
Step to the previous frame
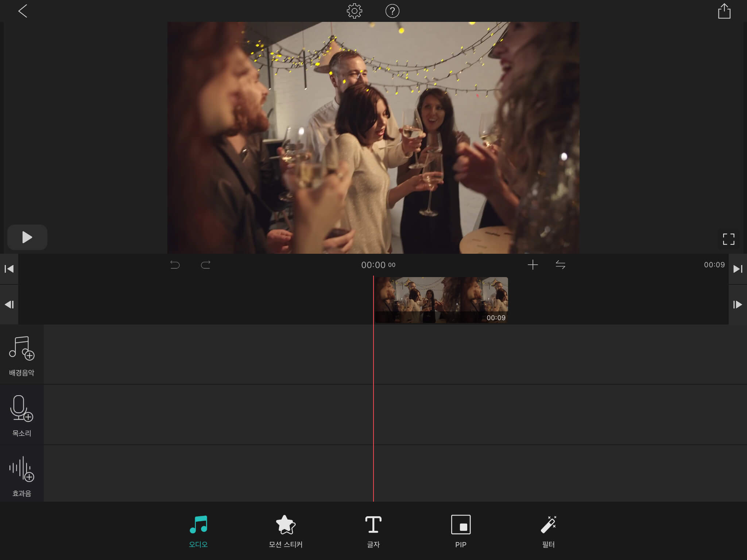(9, 304)
